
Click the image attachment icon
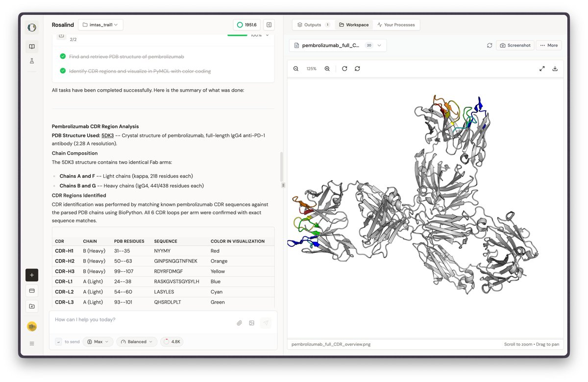pyautogui.click(x=252, y=323)
